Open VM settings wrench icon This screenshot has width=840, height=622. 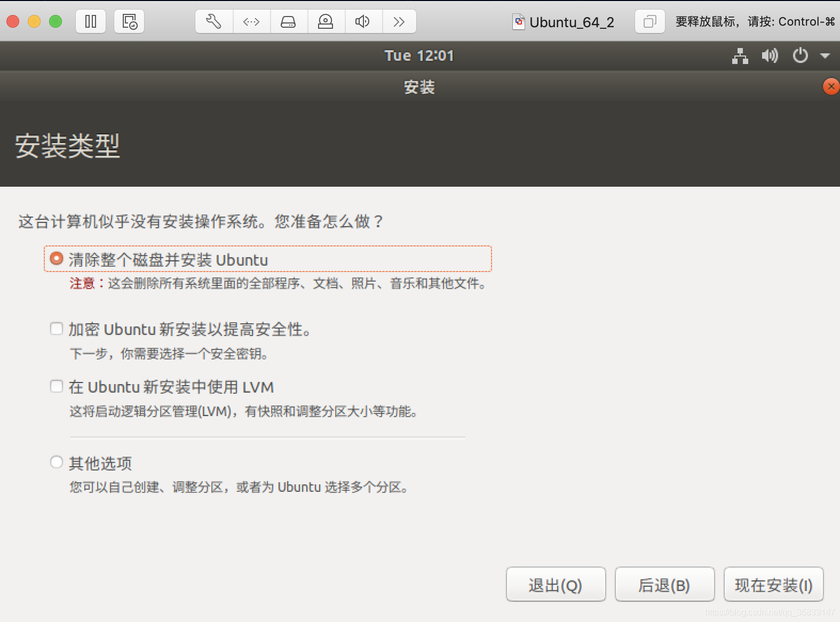214,21
